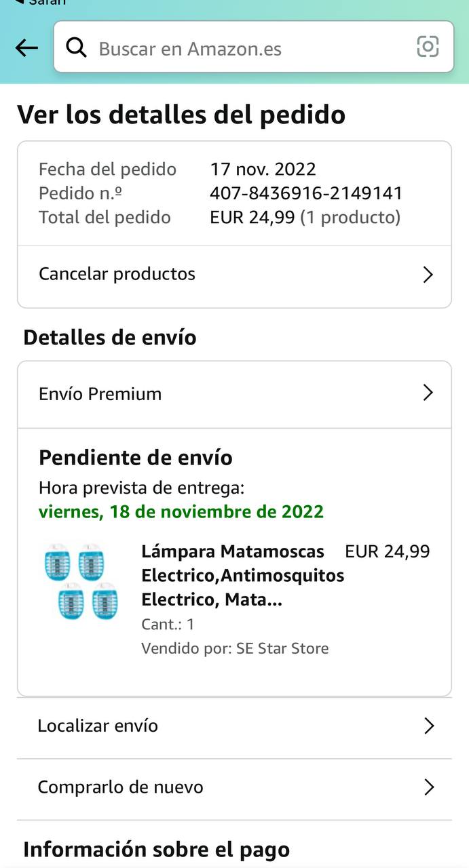Select the Cancelar productos option

click(x=117, y=274)
